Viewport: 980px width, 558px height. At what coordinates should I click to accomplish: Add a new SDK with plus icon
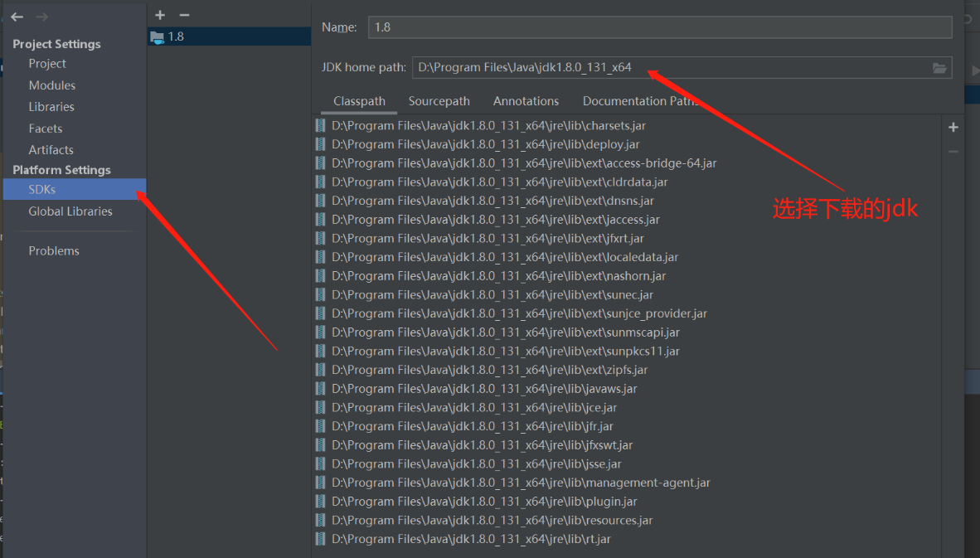click(160, 15)
